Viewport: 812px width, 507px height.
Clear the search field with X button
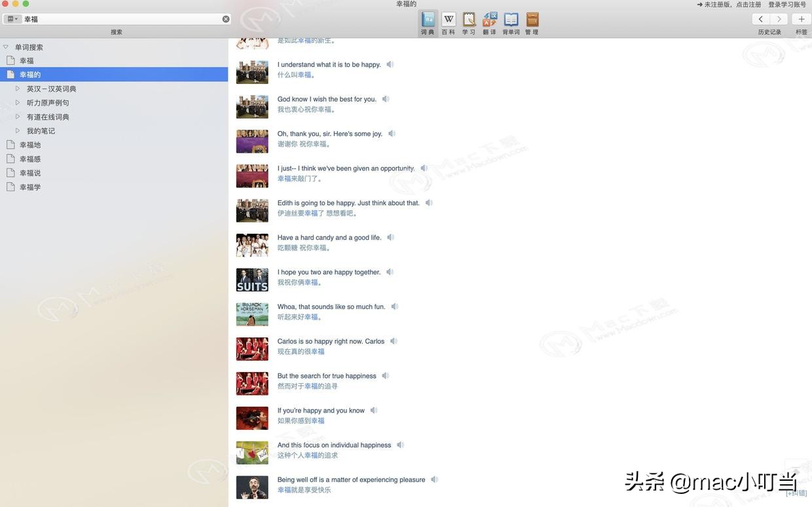coord(226,19)
